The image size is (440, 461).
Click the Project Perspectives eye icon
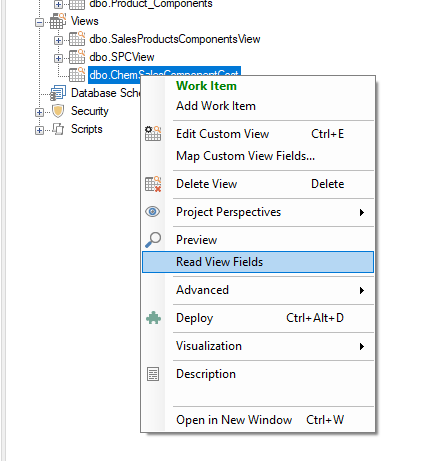153,212
